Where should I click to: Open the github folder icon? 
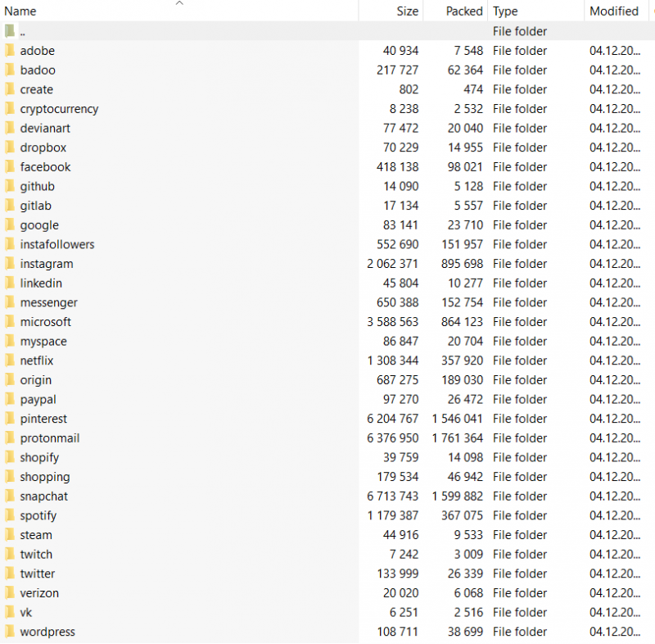[10, 186]
